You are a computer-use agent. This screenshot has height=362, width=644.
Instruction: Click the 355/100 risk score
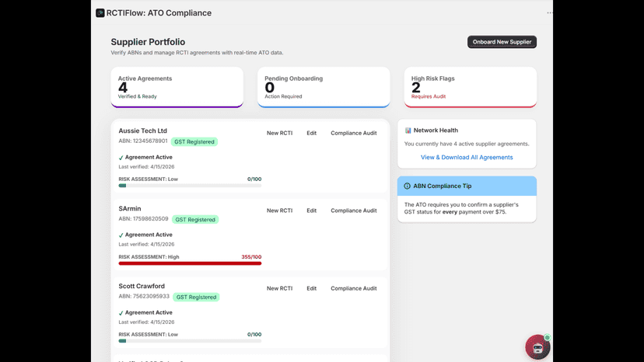[251, 257]
